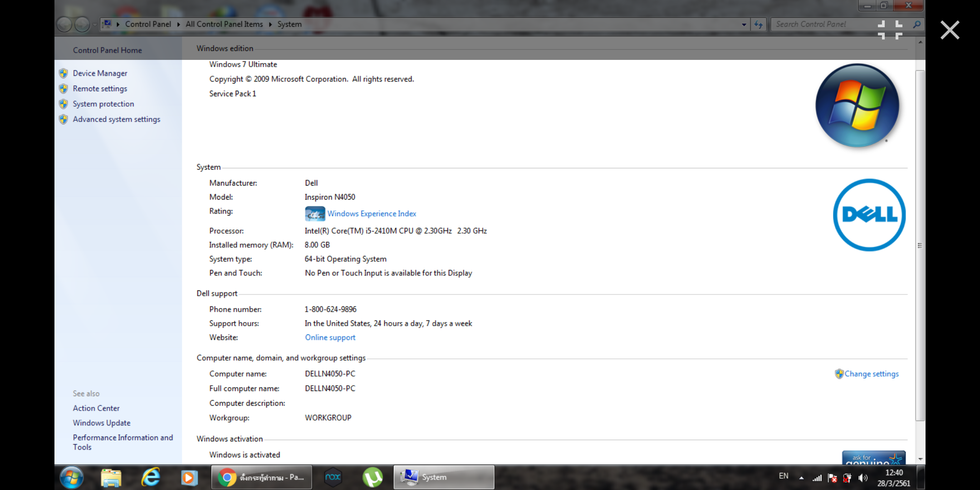
Task: Go to Control Panel Home
Action: pos(107,50)
